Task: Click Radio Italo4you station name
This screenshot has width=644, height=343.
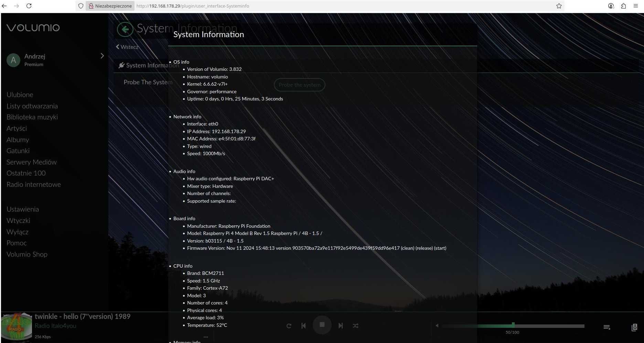Action: pos(55,326)
